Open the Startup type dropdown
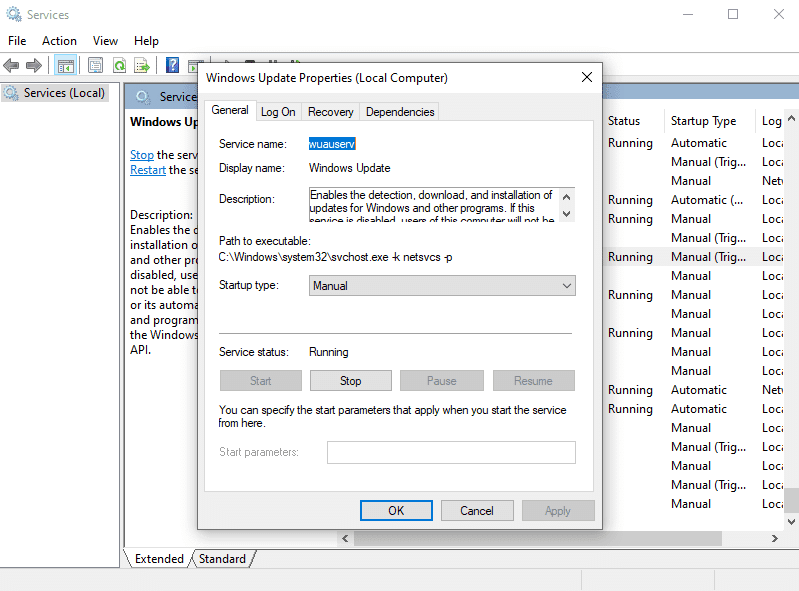Screen dimensions: 799x591 (442, 286)
